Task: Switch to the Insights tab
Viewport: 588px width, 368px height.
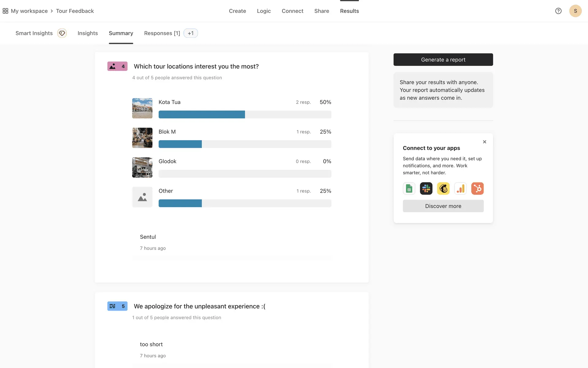Action: 88,33
